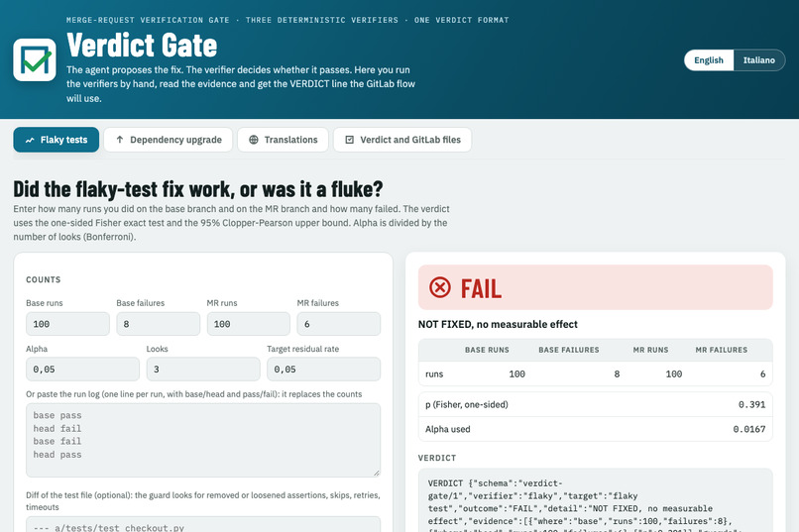Viewport: 799px width, 532px height.
Task: Open the Flaky tests tab
Action: coord(57,140)
